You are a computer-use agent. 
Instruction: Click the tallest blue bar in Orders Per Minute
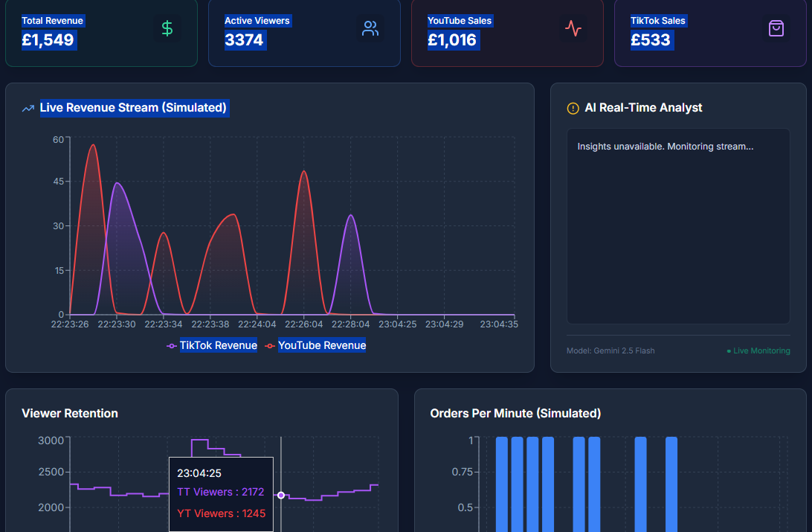pos(500,484)
